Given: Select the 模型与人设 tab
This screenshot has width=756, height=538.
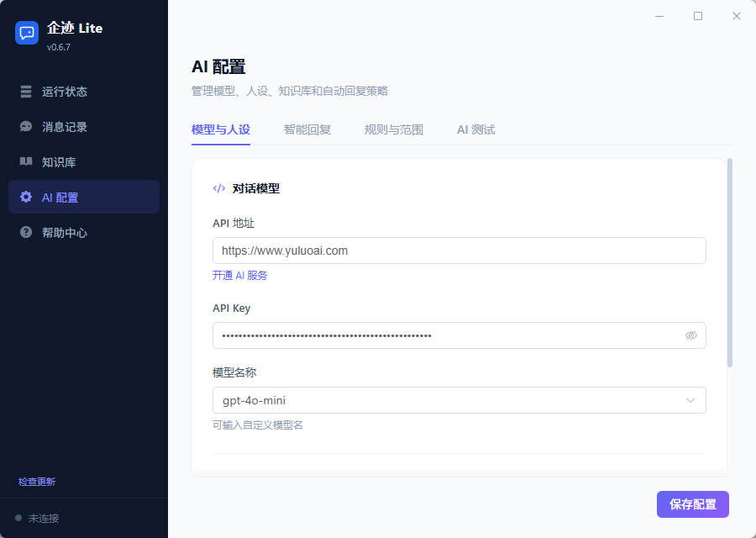Looking at the screenshot, I should 221,130.
